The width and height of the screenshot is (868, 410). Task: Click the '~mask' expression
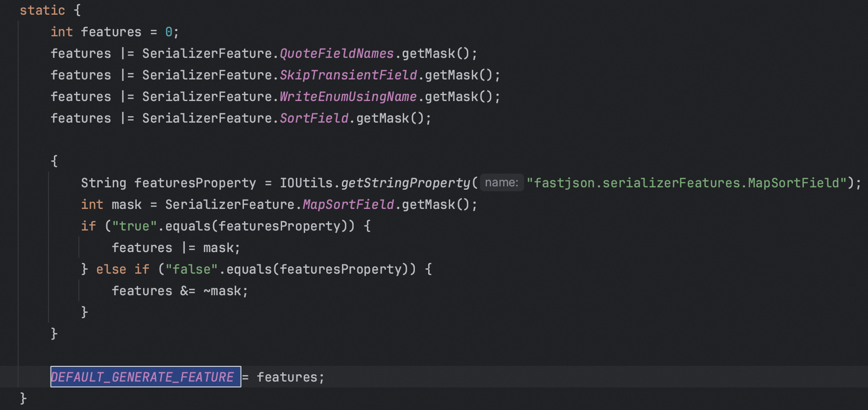(x=222, y=291)
